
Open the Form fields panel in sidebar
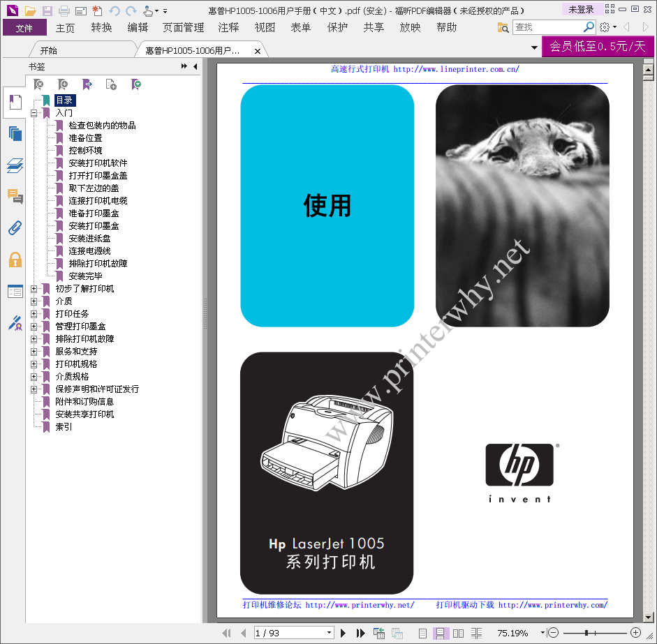coord(15,291)
